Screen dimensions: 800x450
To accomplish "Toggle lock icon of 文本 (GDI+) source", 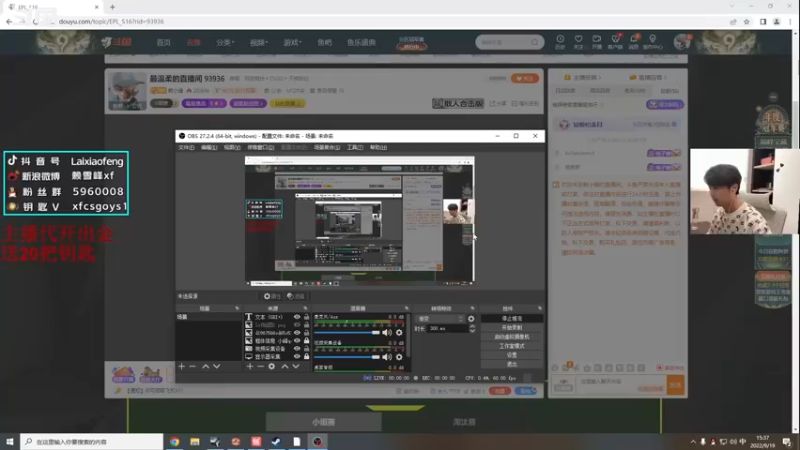I will coord(307,317).
